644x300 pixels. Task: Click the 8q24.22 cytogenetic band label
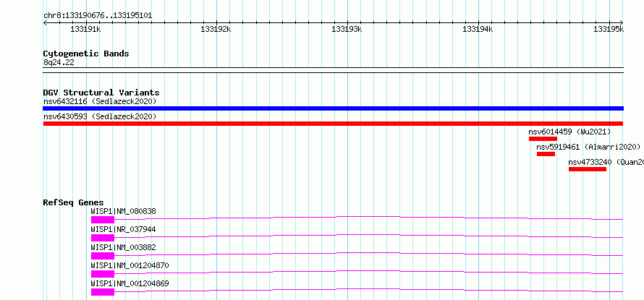[59, 63]
